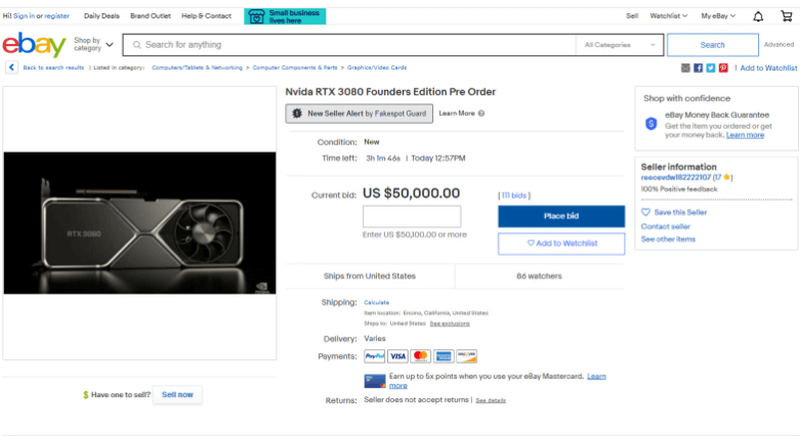
Task: Share listing on Facebook icon
Action: click(x=698, y=68)
